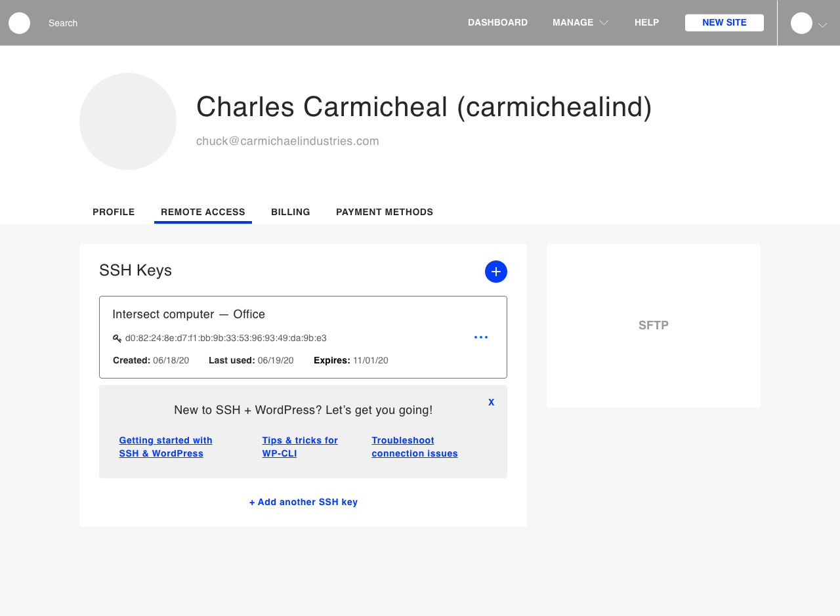
Task: Click into the Search field
Action: [x=63, y=23]
